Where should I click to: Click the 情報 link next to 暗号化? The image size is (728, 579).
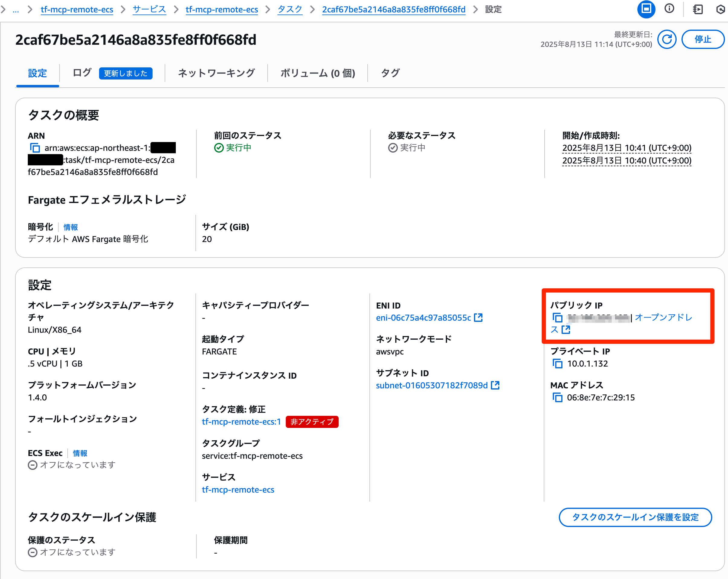click(71, 227)
